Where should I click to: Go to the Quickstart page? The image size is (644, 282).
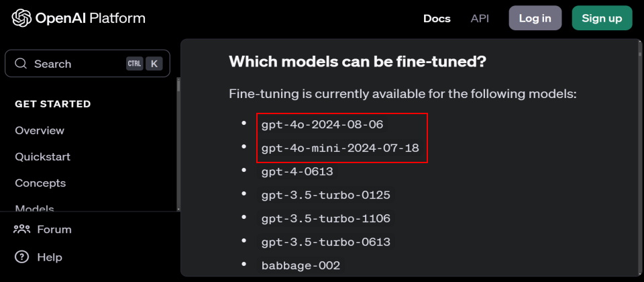coord(42,156)
